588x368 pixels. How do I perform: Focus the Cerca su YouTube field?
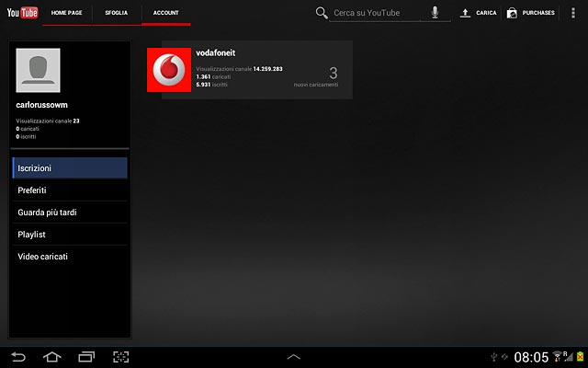376,13
